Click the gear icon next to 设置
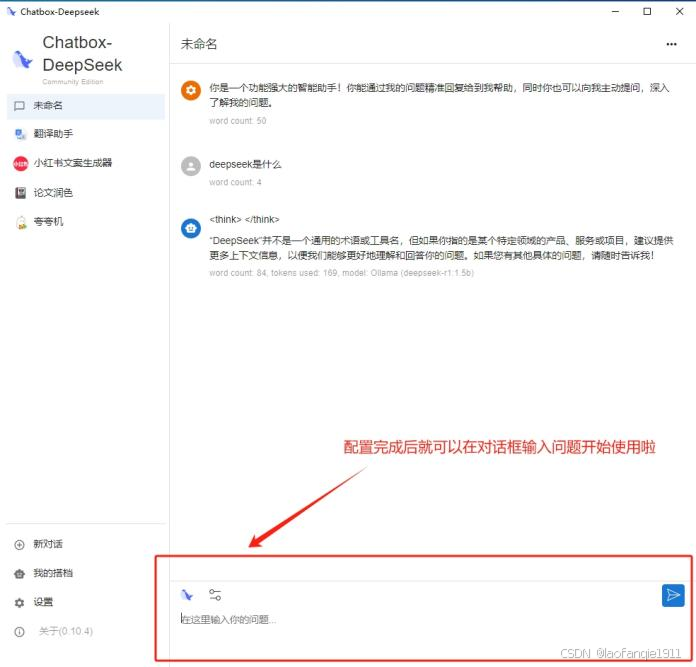 [x=20, y=603]
